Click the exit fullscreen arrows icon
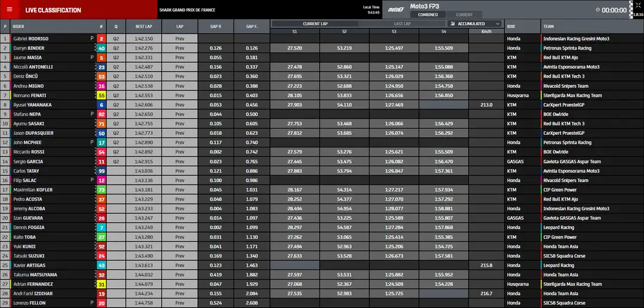This screenshot has width=644, height=308. [637, 5]
